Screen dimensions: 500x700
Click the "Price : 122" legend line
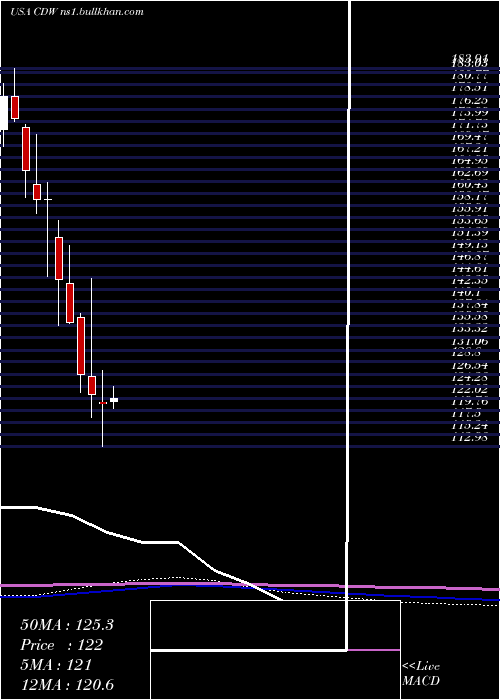[62, 645]
